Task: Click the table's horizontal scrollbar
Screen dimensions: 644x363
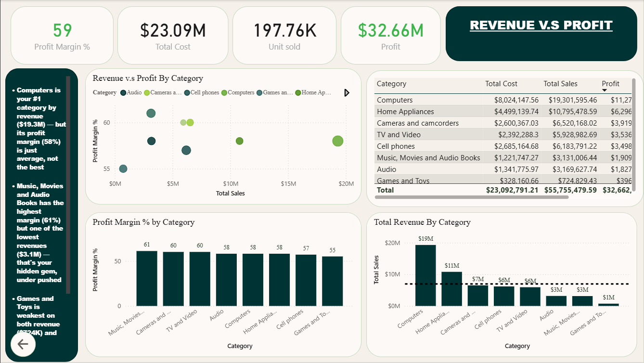Action: pos(472,197)
